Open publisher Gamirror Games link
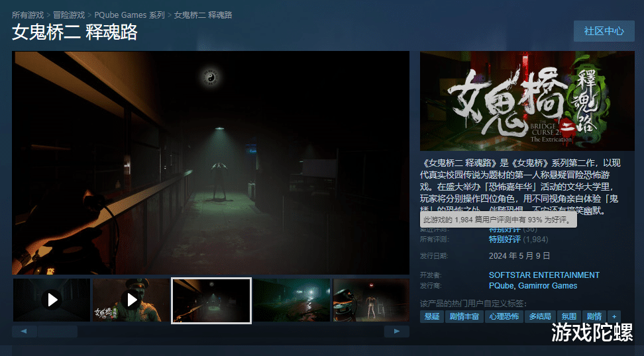This screenshot has width=644, height=356. (547, 286)
